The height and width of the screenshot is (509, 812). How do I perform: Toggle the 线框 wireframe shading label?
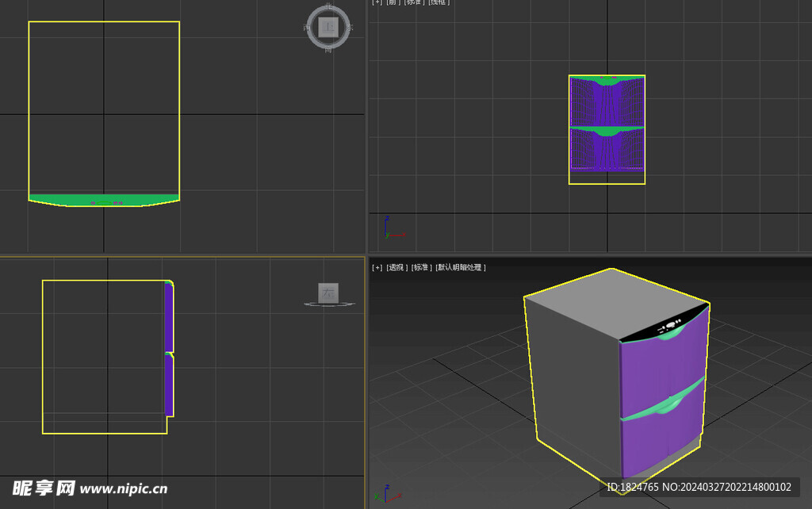[x=440, y=3]
